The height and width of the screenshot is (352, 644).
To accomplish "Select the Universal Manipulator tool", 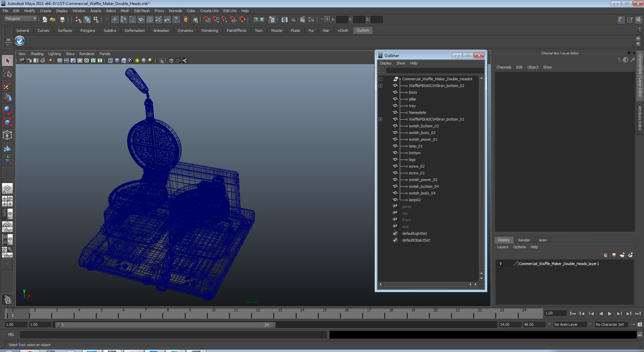I will point(7,135).
